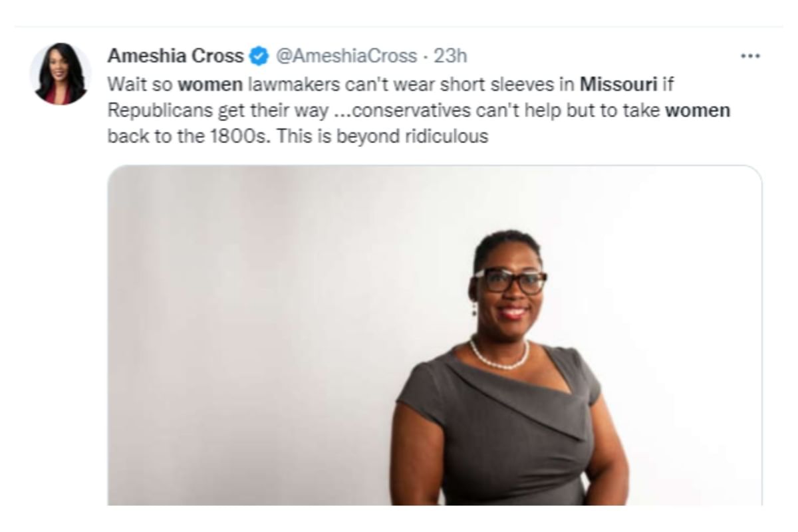Click the blue verified badge

pos(259,57)
